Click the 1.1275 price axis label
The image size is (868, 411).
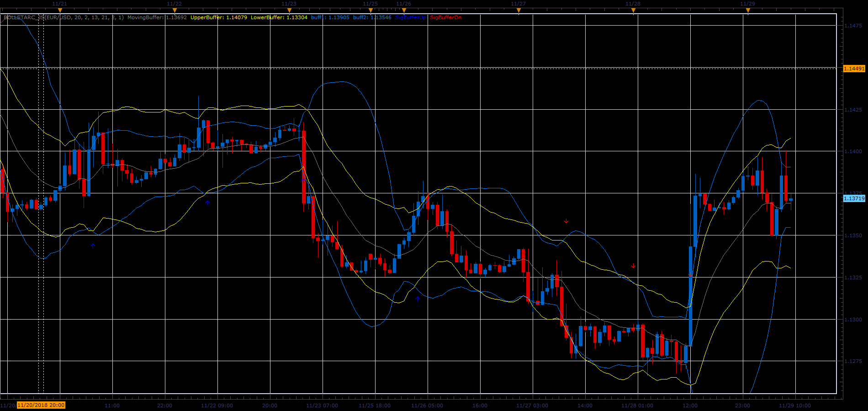(853, 361)
